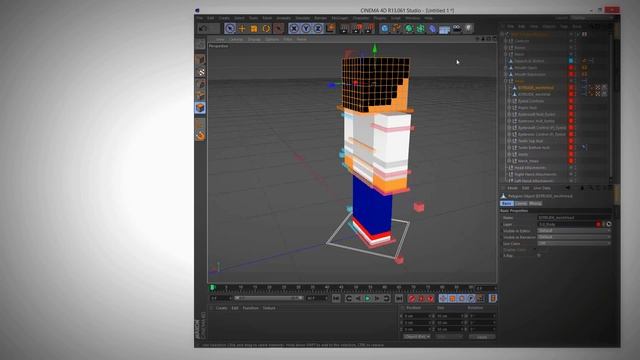This screenshot has width=640, height=360.
Task: Open the Object (Rel) coordinate dropdown
Action: [x=417, y=337]
